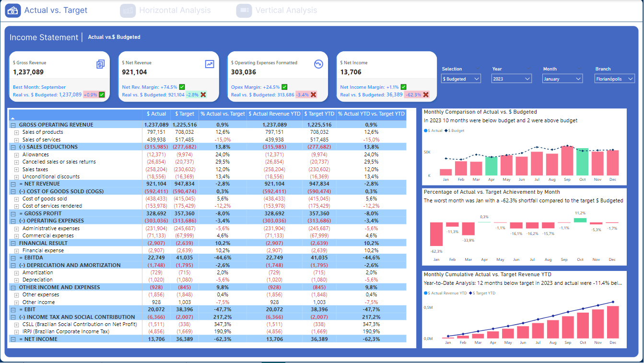The image size is (644, 363).
Task: Click the red X beside Opex -3.4%
Action: pyautogui.click(x=313, y=95)
